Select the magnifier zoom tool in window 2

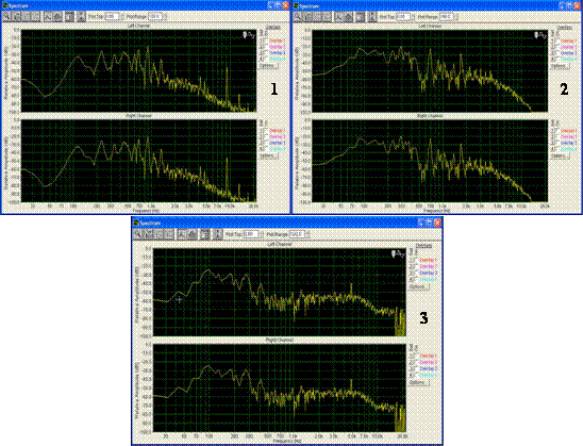(x=297, y=17)
